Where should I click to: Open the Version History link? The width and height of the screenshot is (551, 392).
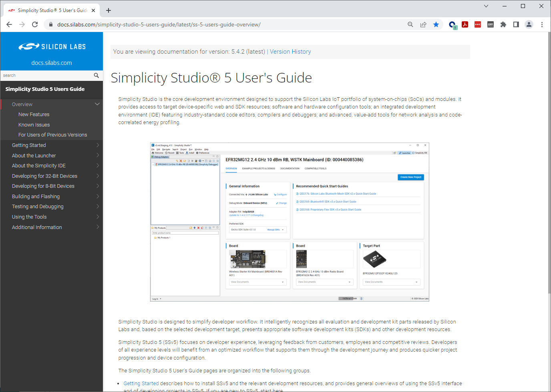290,52
